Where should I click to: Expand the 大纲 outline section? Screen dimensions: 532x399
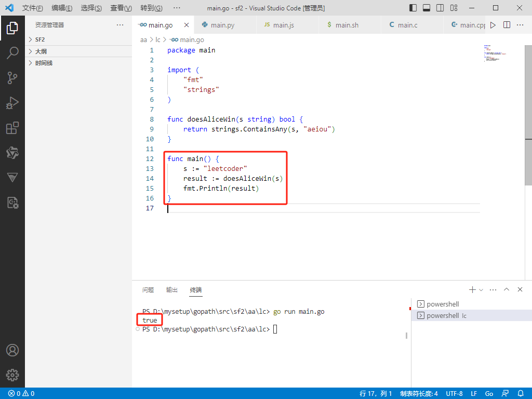pyautogui.click(x=78, y=51)
